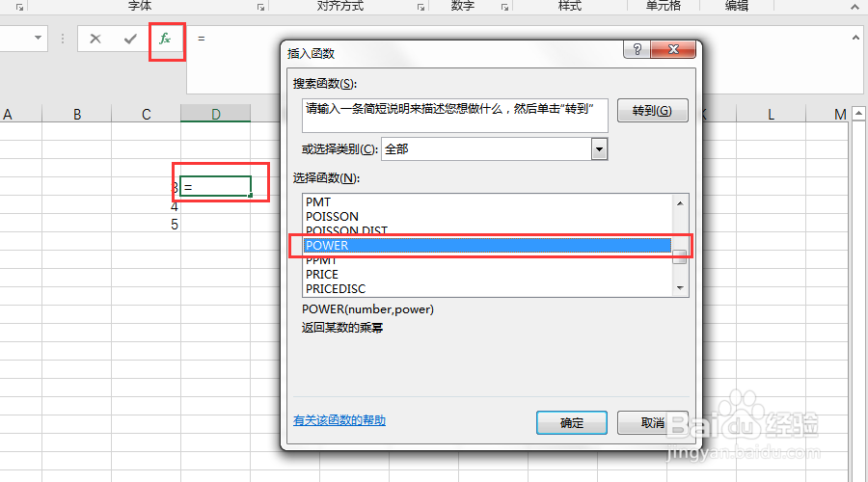Click the 转到(G) go button
The image size is (868, 482).
pyautogui.click(x=653, y=110)
